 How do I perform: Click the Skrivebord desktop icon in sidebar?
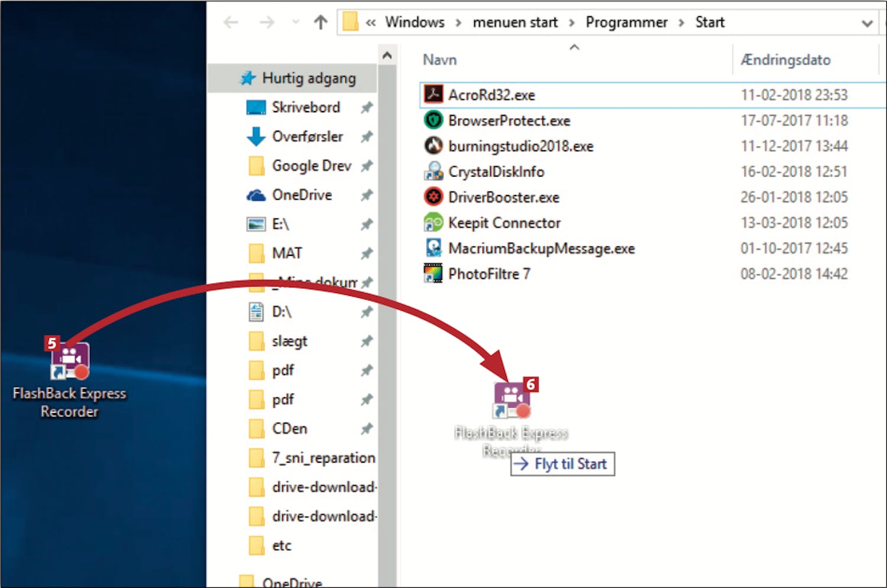tap(255, 108)
